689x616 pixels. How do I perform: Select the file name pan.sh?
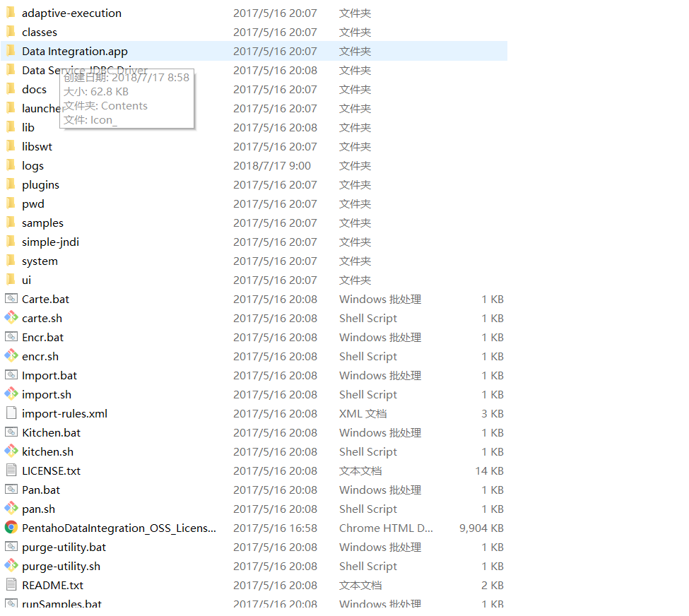pos(39,509)
